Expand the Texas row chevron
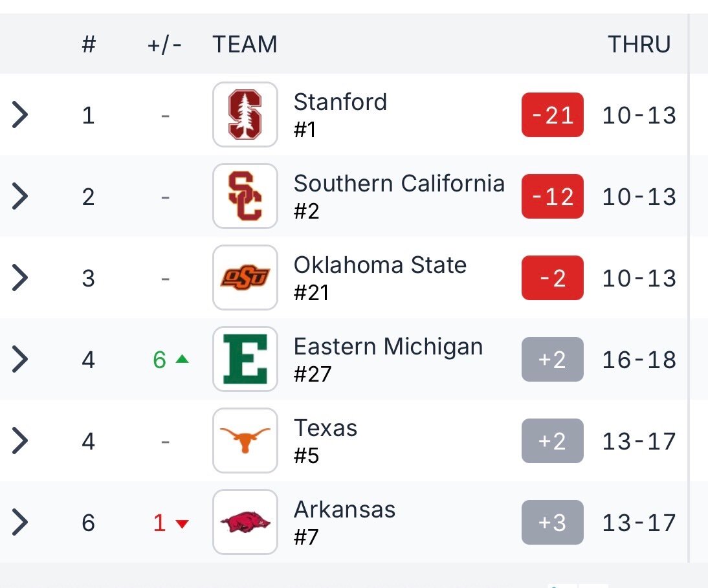Screen dimensions: 708x588 [x=20, y=441]
